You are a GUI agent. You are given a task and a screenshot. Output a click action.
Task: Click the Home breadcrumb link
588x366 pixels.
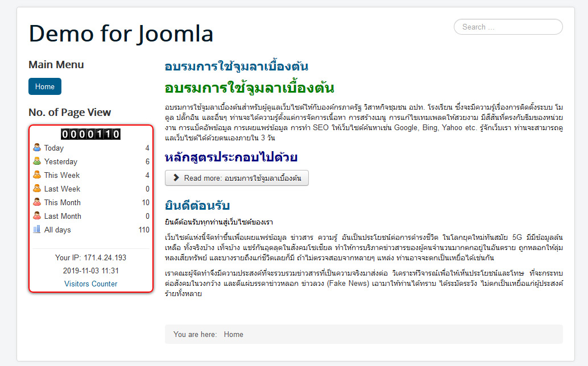coord(233,334)
